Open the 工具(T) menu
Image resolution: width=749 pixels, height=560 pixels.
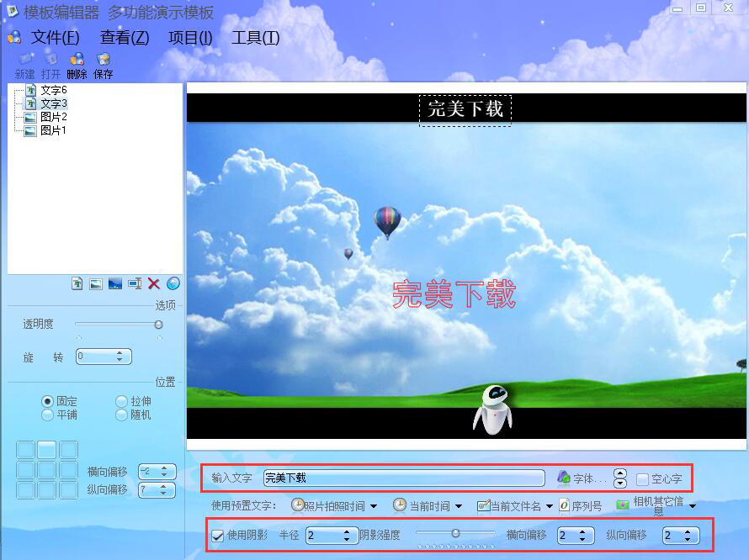click(255, 37)
